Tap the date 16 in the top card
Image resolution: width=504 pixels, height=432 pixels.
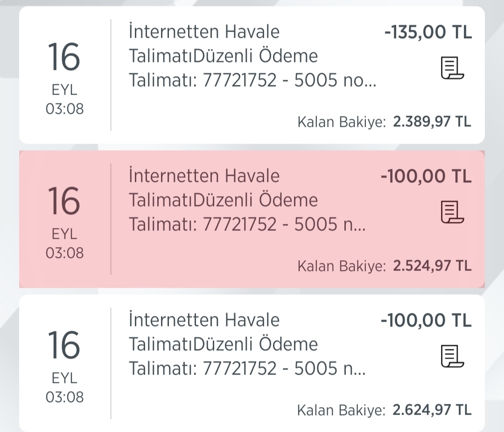coord(64,57)
